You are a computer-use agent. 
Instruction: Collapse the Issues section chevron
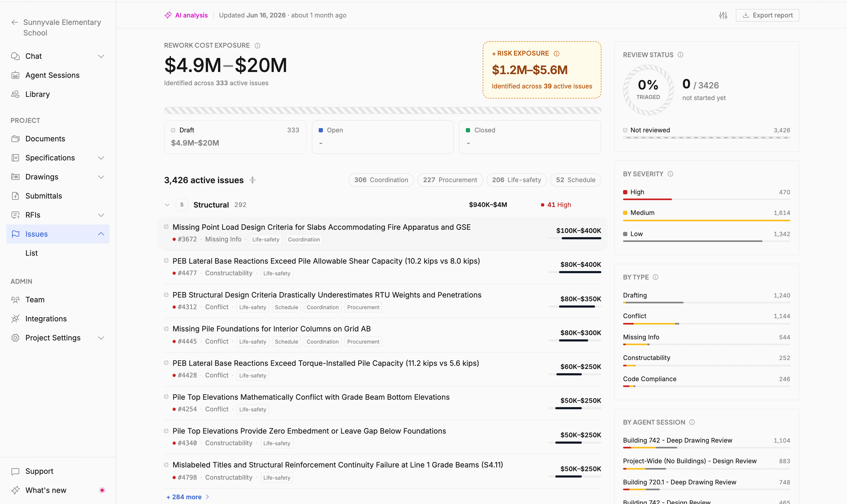tap(101, 234)
